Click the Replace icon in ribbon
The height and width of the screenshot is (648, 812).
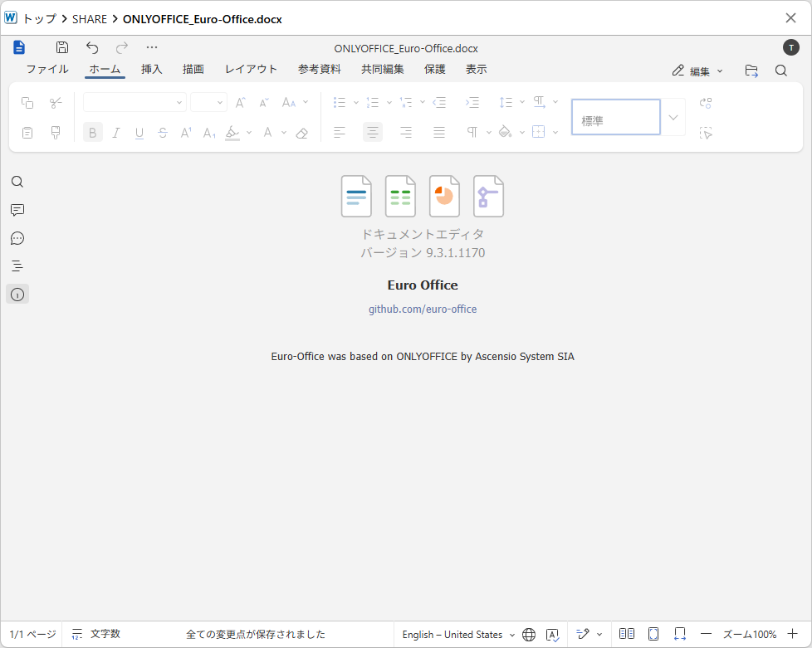pyautogui.click(x=706, y=103)
